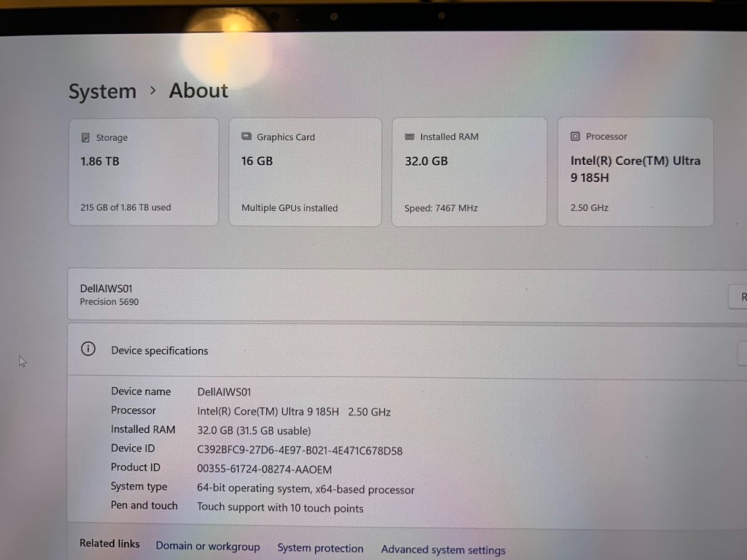Click the About breadcrumb title
Viewport: 747px width, 560px height.
[x=199, y=91]
